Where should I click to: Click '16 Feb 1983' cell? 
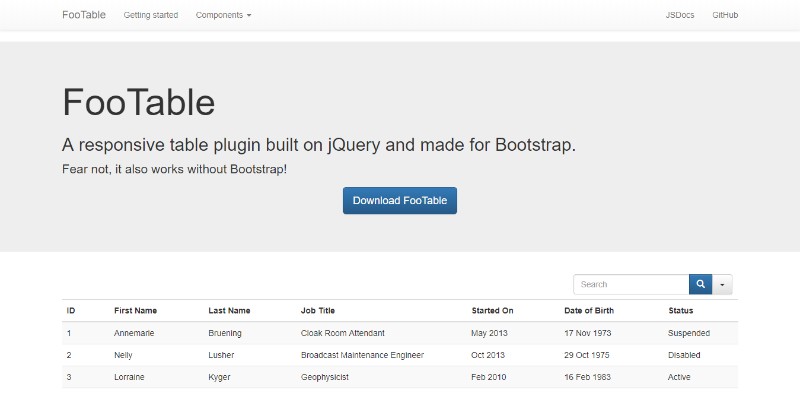pos(588,377)
